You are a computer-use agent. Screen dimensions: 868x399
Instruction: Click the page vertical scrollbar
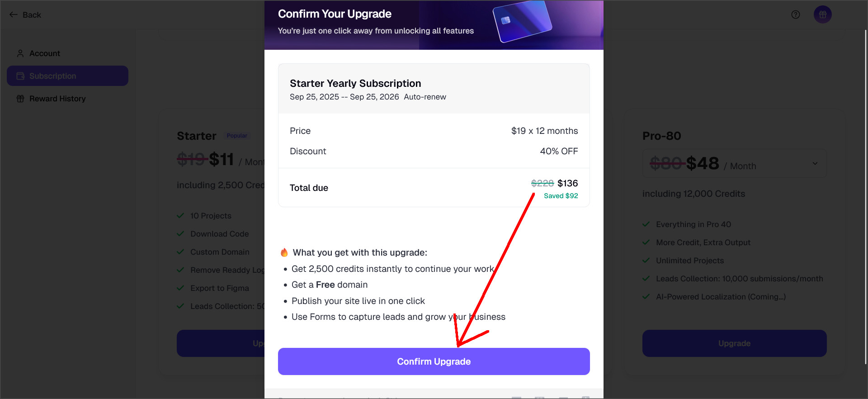click(x=866, y=197)
